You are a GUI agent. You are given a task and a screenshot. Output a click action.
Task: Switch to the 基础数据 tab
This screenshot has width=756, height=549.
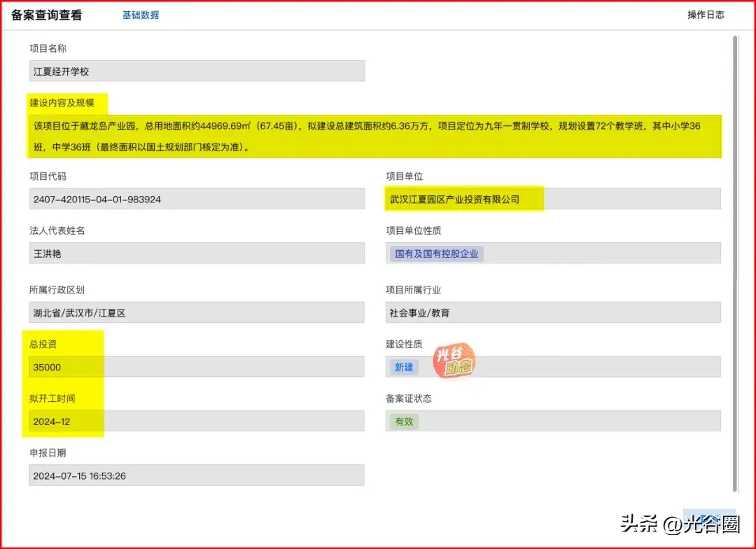point(141,15)
